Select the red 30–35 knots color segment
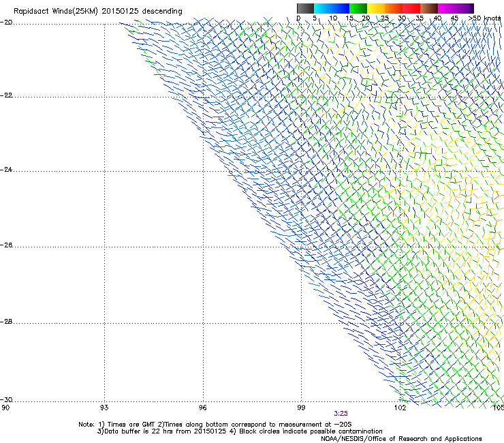The image size is (504, 443). click(x=411, y=8)
